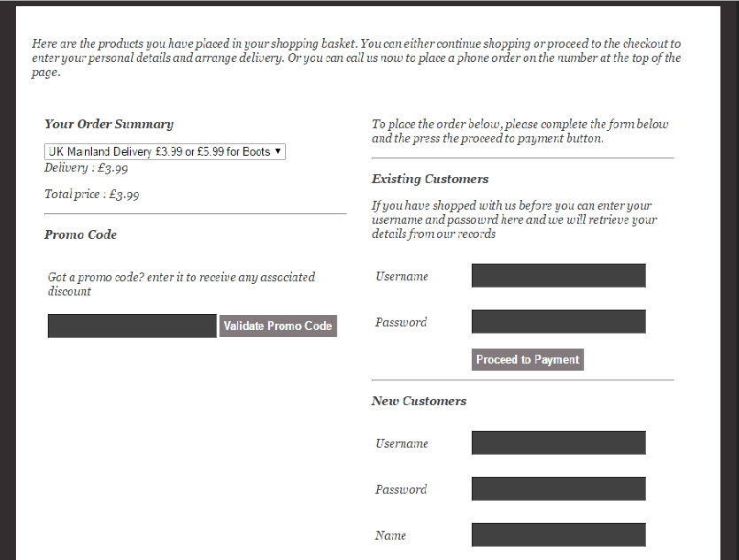Screen dimensions: 739x560
Task: Click the Your Order Summary heading
Action: click(109, 125)
